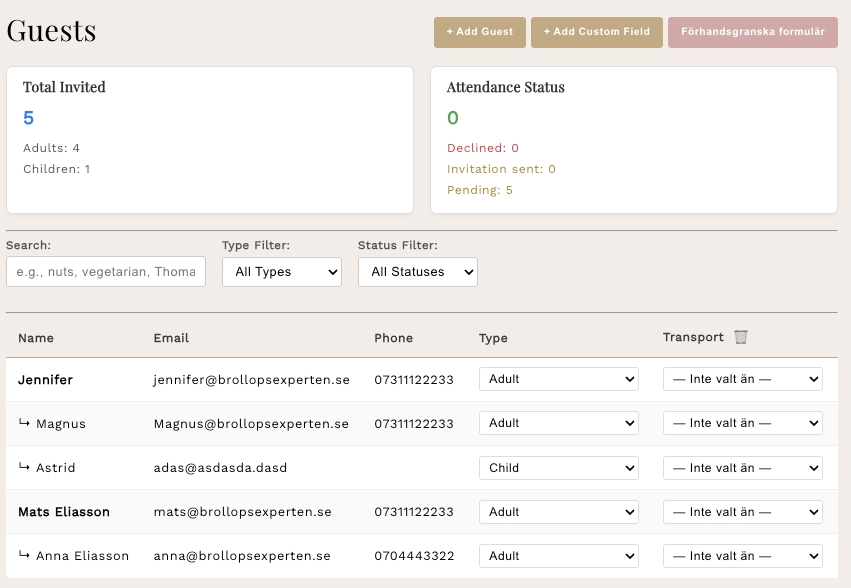Click the guest name Magnus
851x588 pixels.
61,423
